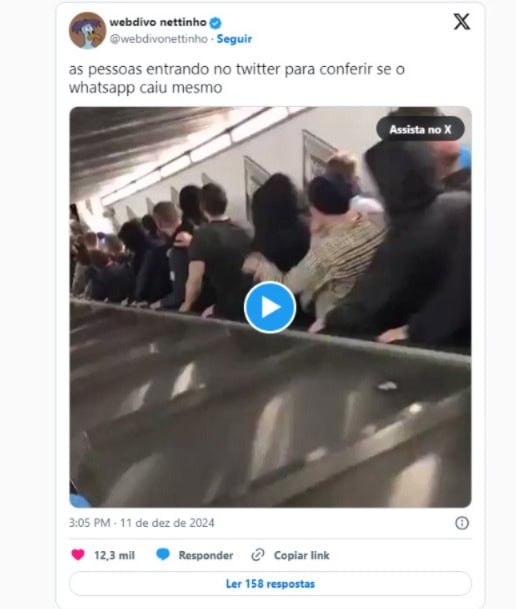Play the escalator video
This screenshot has height=609, width=516.
pyautogui.click(x=270, y=307)
